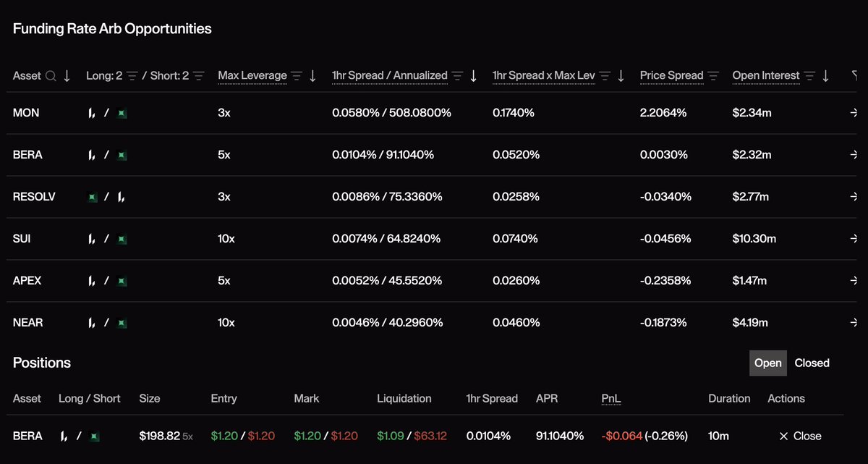Open the SUI row arrow at right edge
Screen dimensions: 868x464
(854, 239)
